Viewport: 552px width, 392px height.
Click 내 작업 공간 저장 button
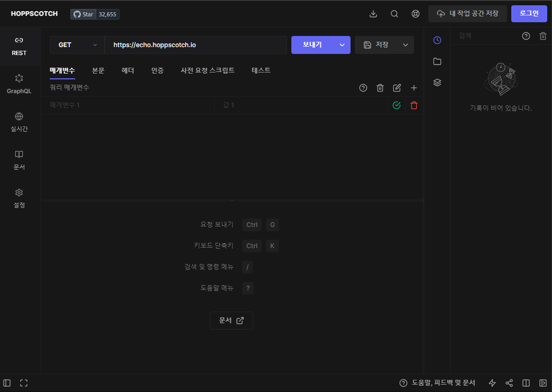click(x=467, y=14)
